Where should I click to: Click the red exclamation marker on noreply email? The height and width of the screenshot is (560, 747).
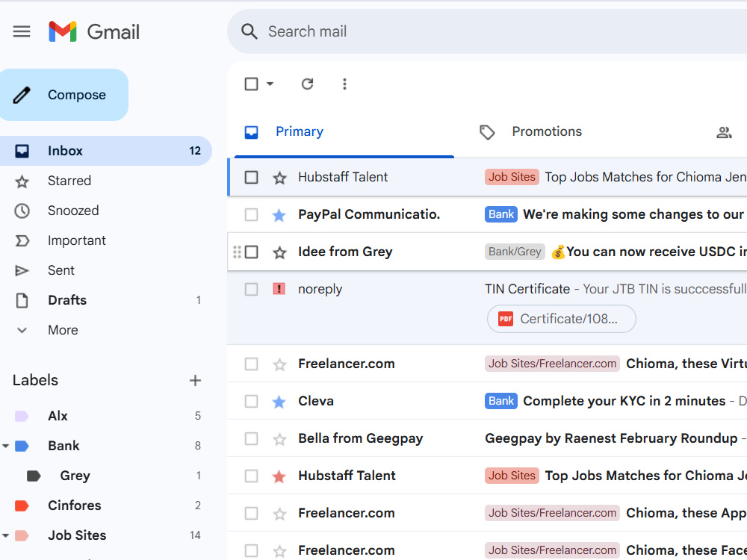[279, 289]
